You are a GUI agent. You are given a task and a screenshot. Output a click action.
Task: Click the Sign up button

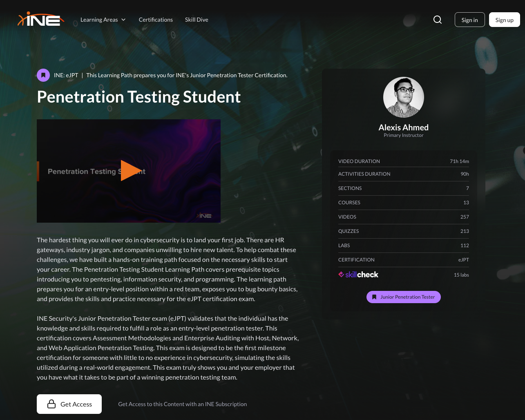point(505,20)
